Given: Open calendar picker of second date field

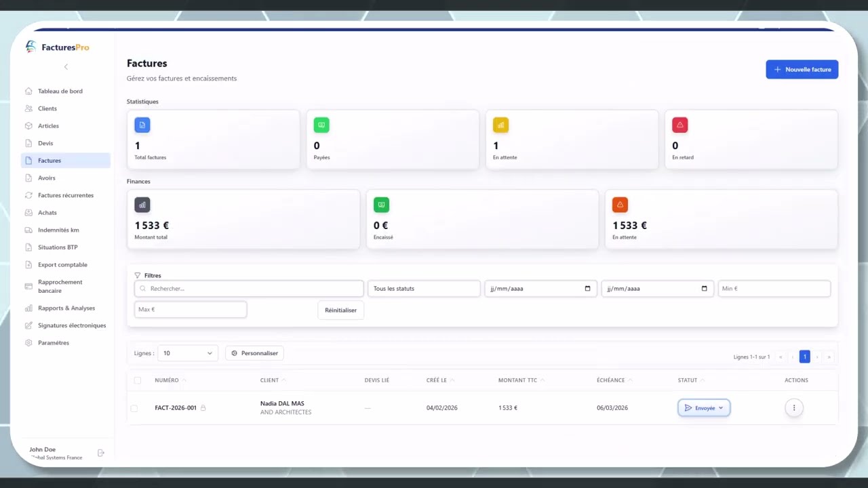Looking at the screenshot, I should click(704, 289).
